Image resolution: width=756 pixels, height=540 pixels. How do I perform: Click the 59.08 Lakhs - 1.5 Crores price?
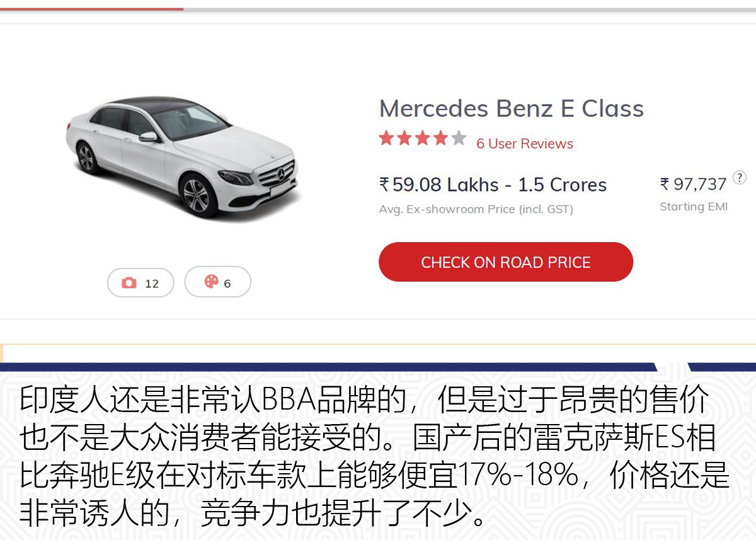493,185
